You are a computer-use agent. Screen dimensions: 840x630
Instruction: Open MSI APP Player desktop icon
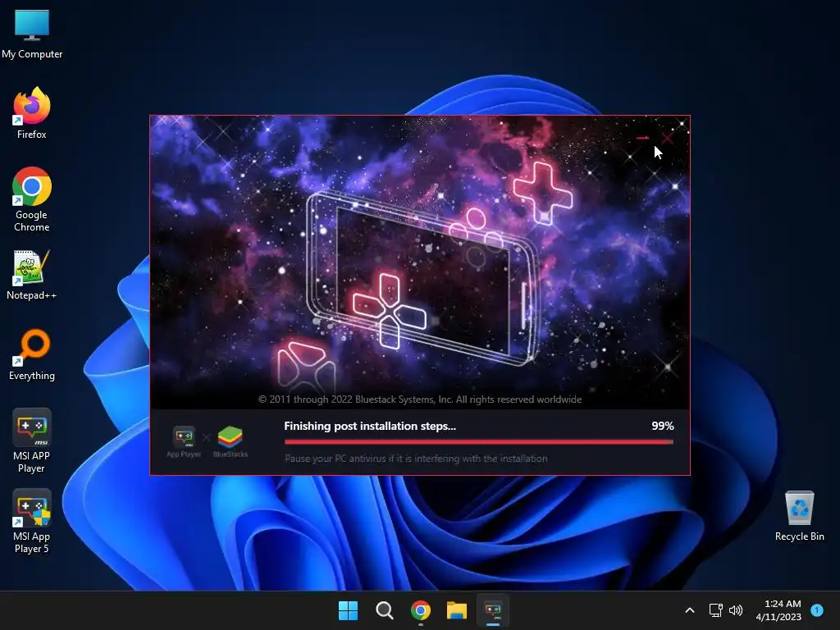pyautogui.click(x=32, y=441)
